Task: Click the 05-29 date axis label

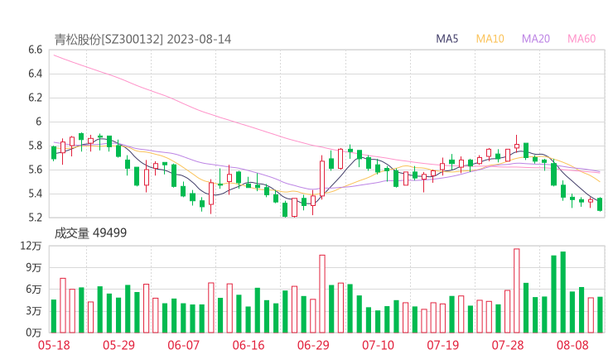Action: click(118, 345)
